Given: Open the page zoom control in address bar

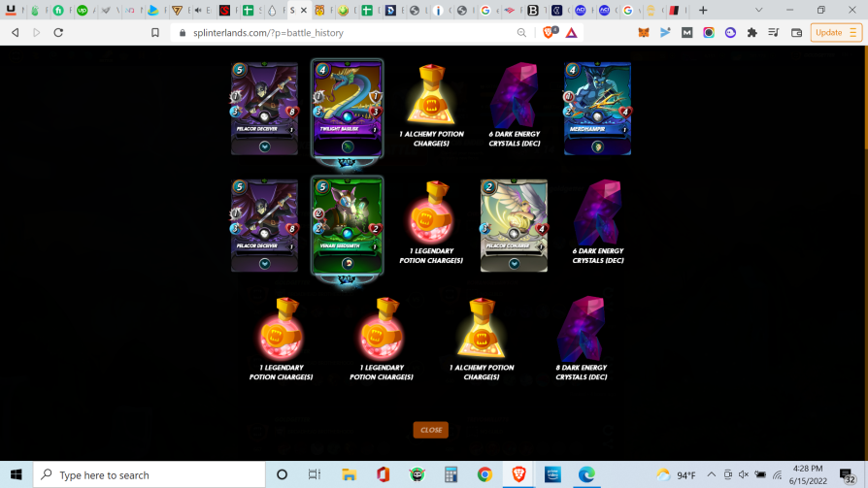Looking at the screenshot, I should pyautogui.click(x=521, y=33).
